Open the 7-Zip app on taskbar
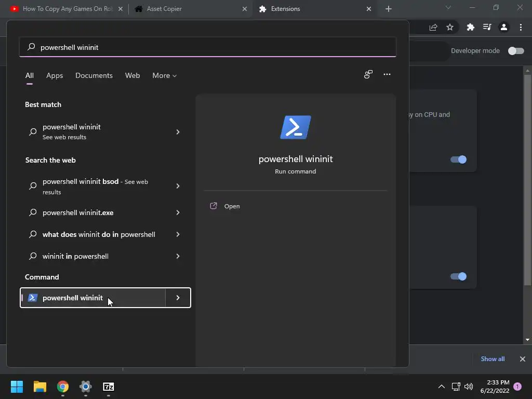 [108, 387]
